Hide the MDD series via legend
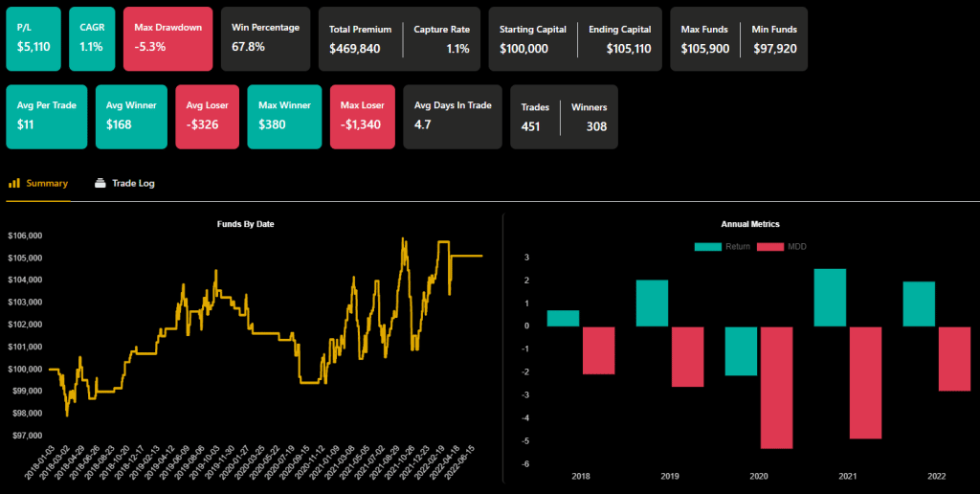980x494 pixels. click(x=796, y=246)
